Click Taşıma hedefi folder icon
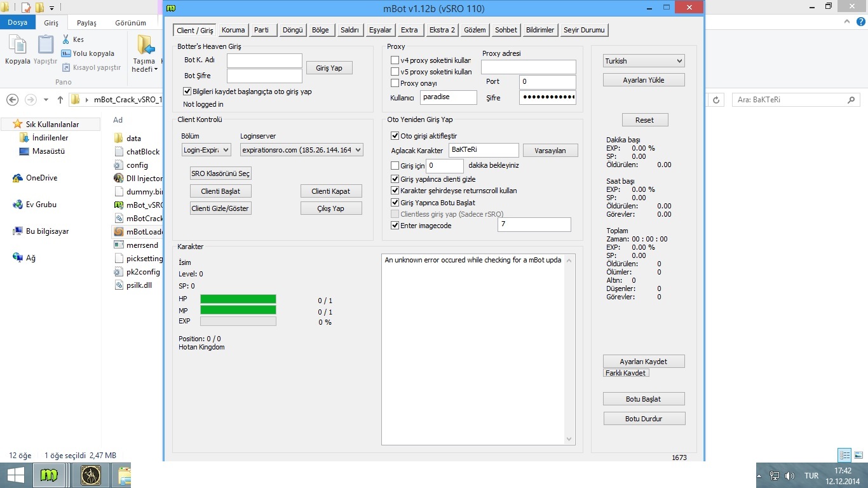Screen dimensions: 868x488 click(146, 46)
